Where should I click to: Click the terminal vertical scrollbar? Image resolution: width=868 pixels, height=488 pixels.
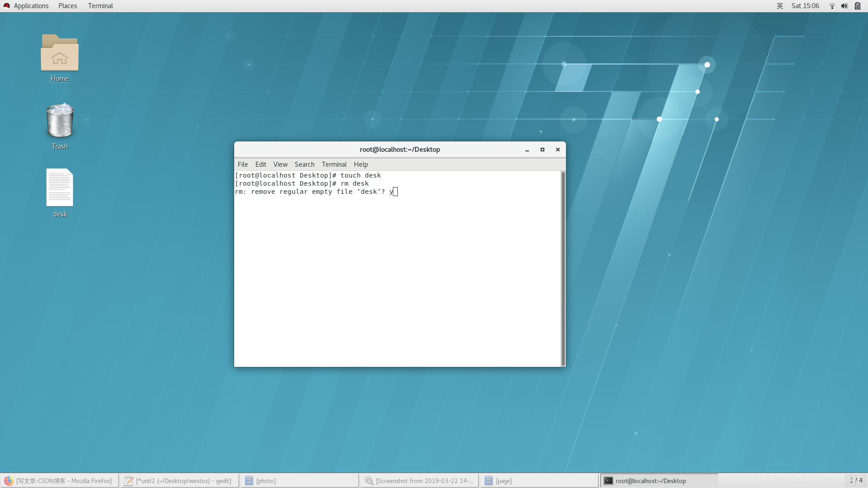coord(563,269)
